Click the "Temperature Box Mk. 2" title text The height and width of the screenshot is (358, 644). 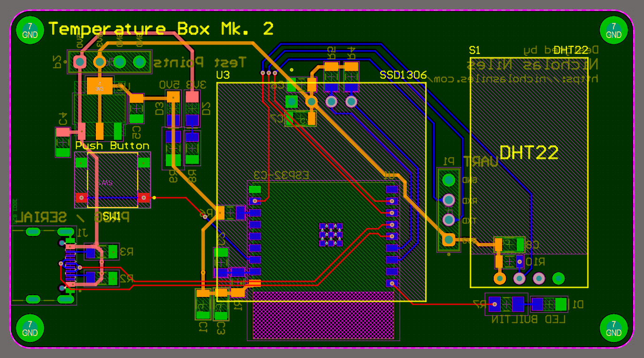pyautogui.click(x=161, y=29)
